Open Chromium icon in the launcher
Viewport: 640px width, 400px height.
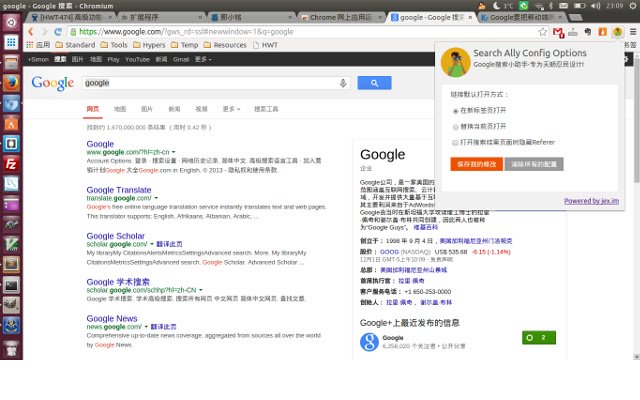click(11, 103)
